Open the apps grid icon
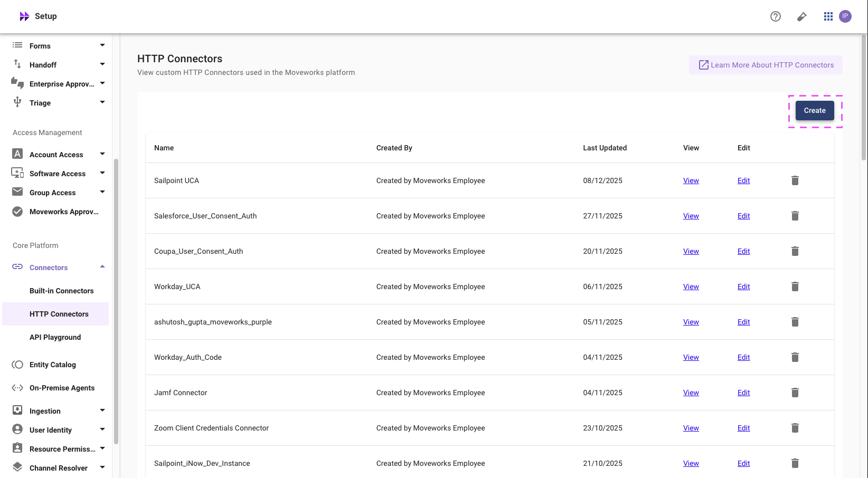This screenshot has height=478, width=868. coord(828,16)
